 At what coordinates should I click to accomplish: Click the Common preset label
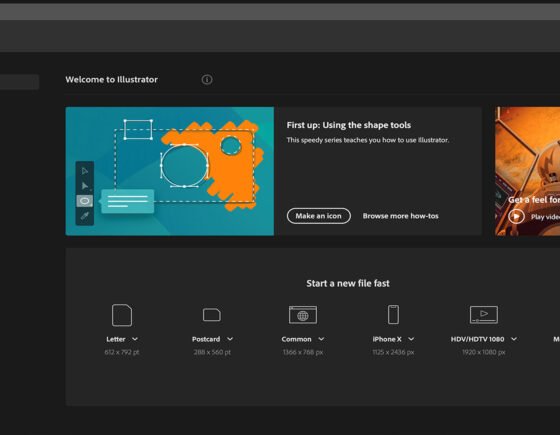[296, 339]
